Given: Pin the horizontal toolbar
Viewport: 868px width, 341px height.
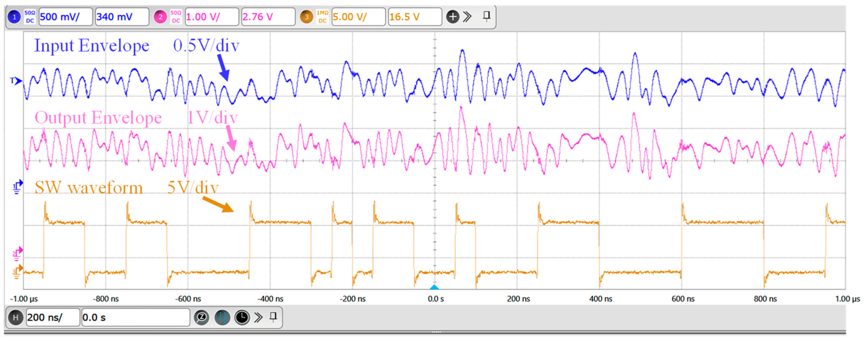Looking at the screenshot, I should click(x=274, y=316).
